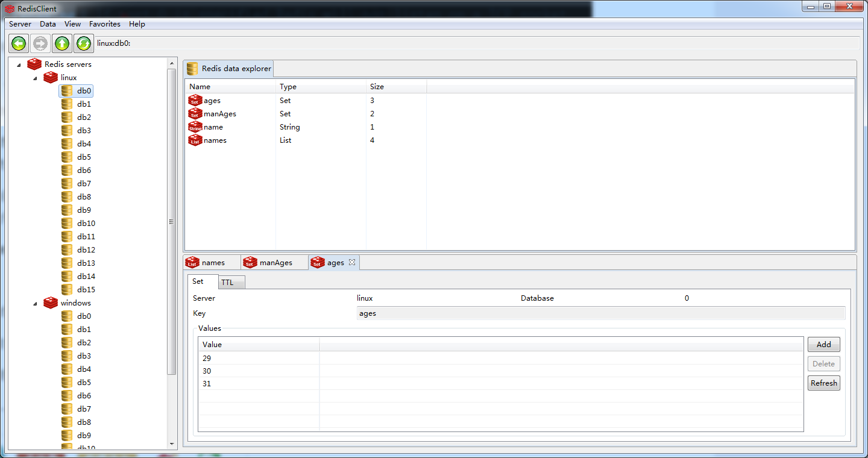This screenshot has height=458, width=868.
Task: Click the green back arrow toolbar button
Action: click(x=19, y=43)
